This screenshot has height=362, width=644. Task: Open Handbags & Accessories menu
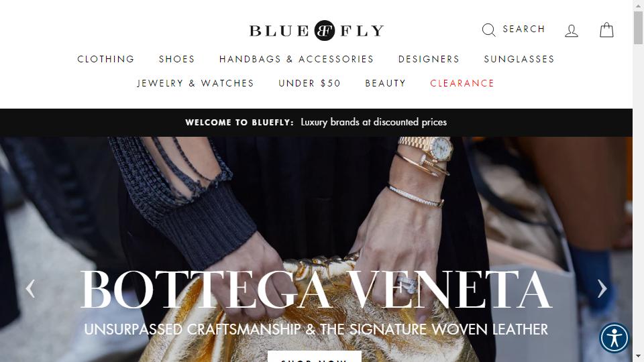(x=296, y=59)
